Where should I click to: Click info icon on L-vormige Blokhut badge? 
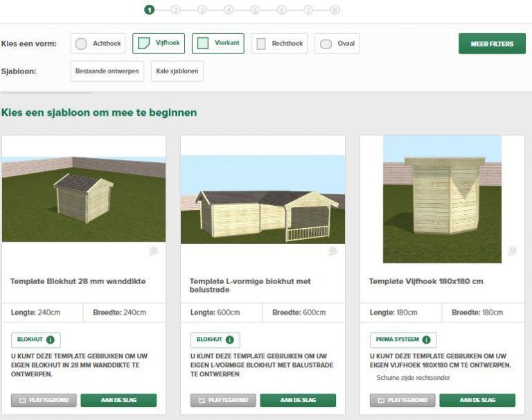(x=230, y=340)
